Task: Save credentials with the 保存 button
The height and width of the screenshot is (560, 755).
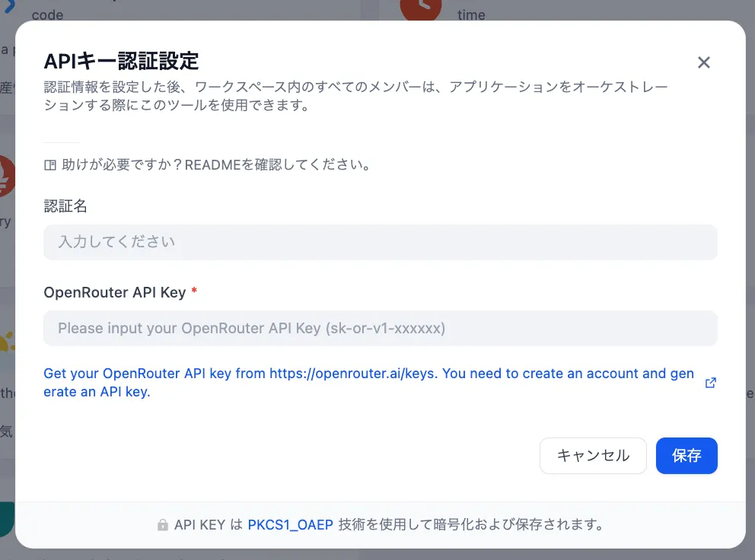Action: pos(687,456)
